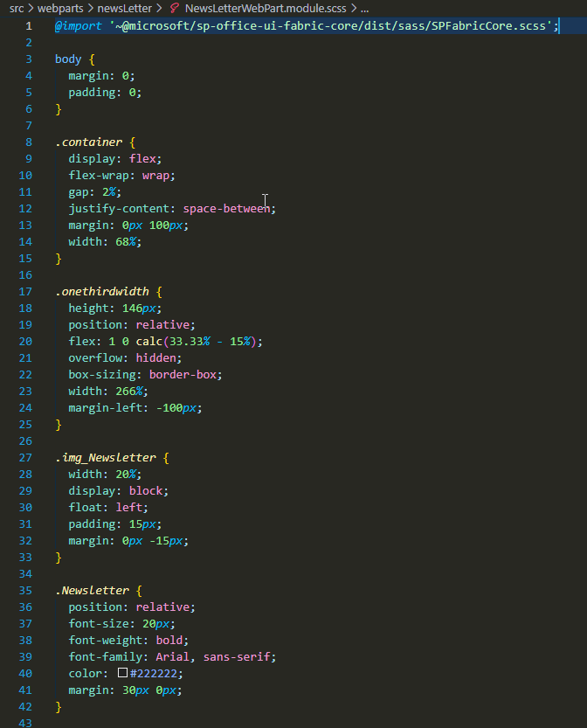
Task: Open the #222222 color swatch picker
Action: [122, 674]
